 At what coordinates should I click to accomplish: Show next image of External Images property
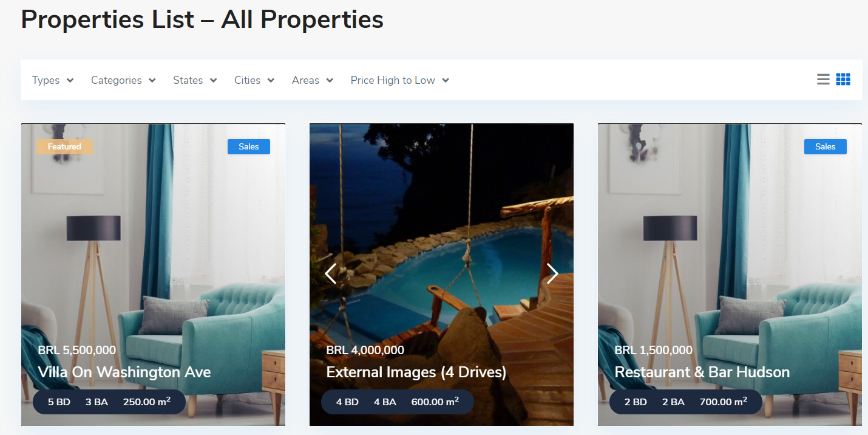coord(552,274)
